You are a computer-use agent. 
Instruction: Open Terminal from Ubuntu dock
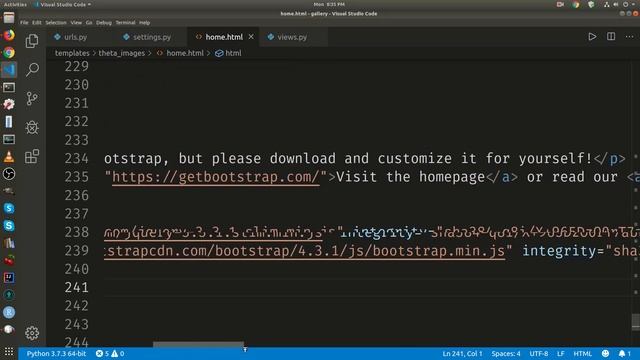point(9,87)
